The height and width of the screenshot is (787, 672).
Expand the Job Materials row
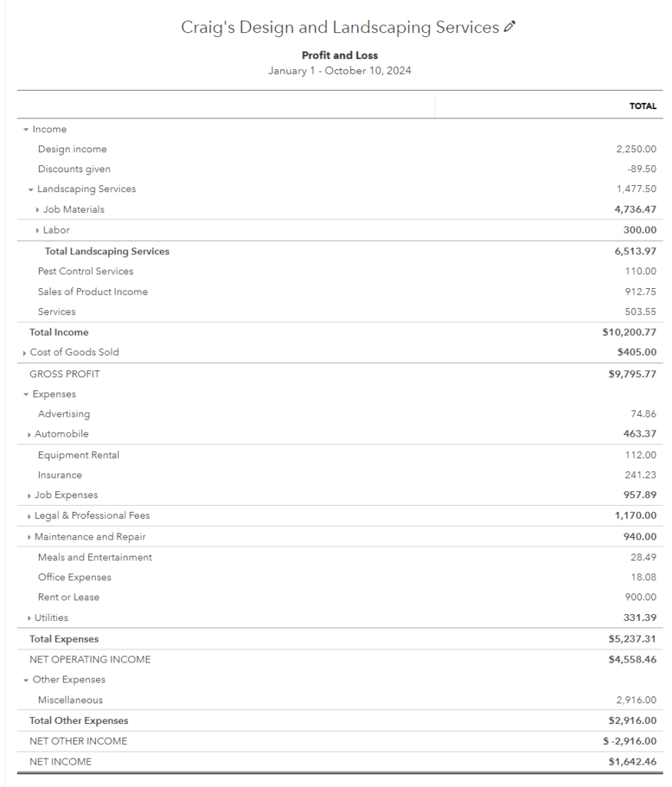point(38,210)
